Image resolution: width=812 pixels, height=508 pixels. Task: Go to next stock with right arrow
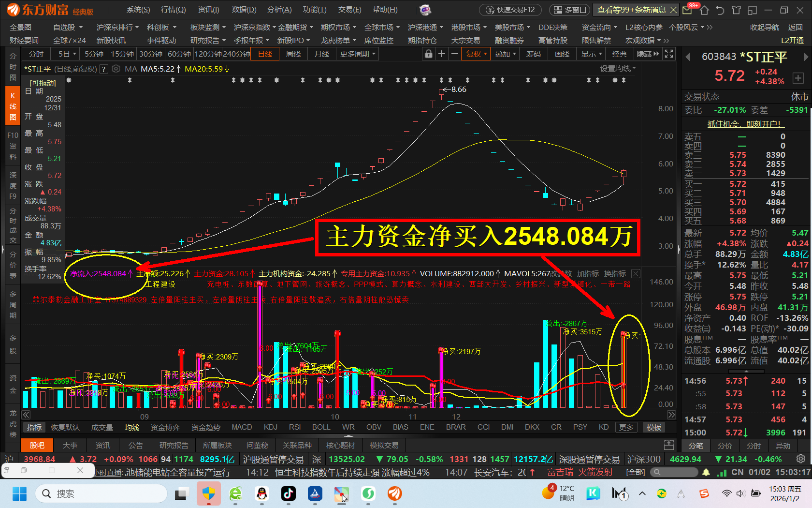(x=805, y=57)
